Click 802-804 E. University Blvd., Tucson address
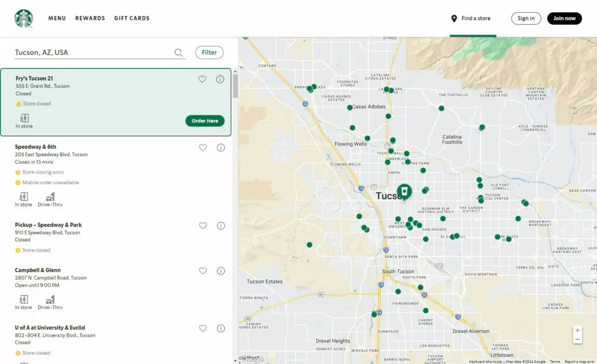The image size is (597, 364). tap(55, 335)
